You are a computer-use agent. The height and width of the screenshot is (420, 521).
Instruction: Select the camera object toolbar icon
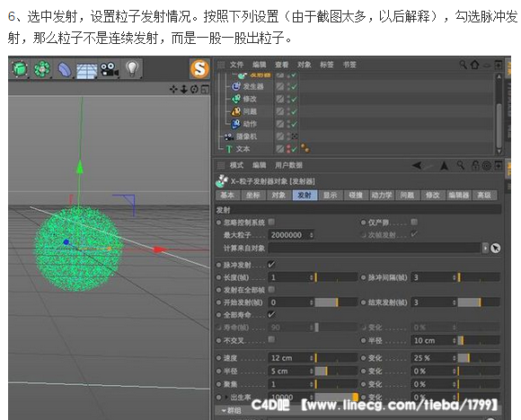pos(110,69)
